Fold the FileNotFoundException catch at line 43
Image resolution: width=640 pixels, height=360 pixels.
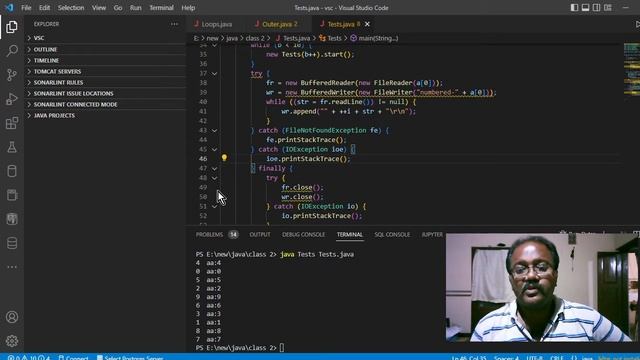coord(214,131)
